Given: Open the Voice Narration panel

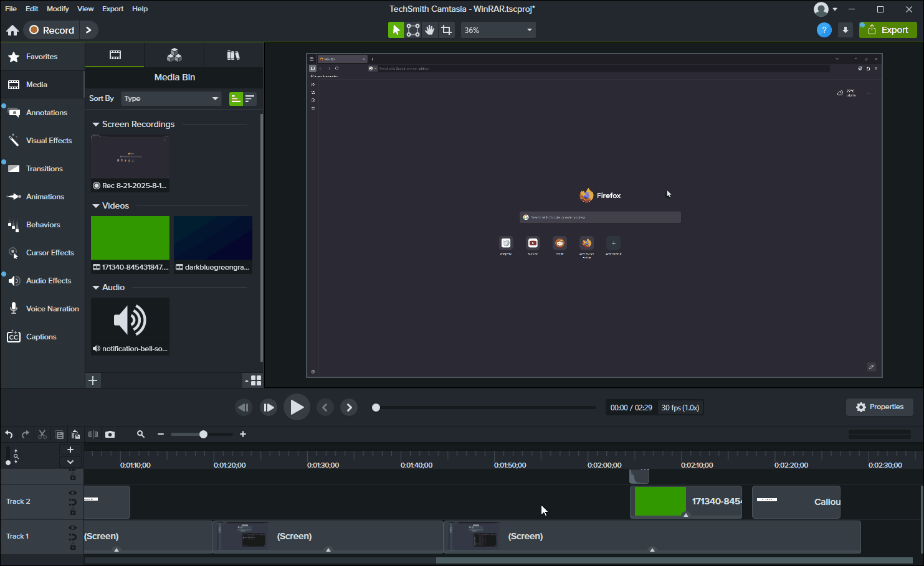Looking at the screenshot, I should [52, 308].
